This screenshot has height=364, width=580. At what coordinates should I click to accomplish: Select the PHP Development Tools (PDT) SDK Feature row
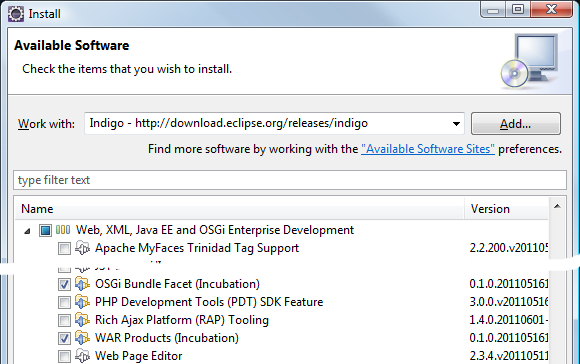click(209, 302)
